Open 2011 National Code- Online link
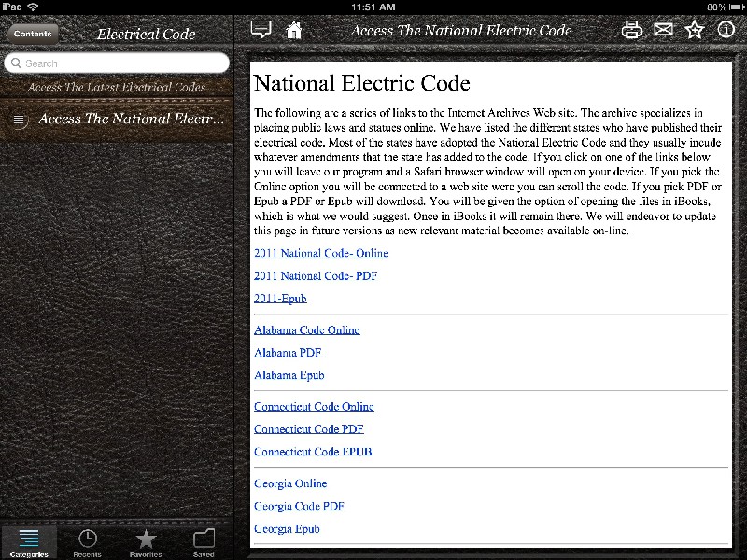 [x=320, y=253]
